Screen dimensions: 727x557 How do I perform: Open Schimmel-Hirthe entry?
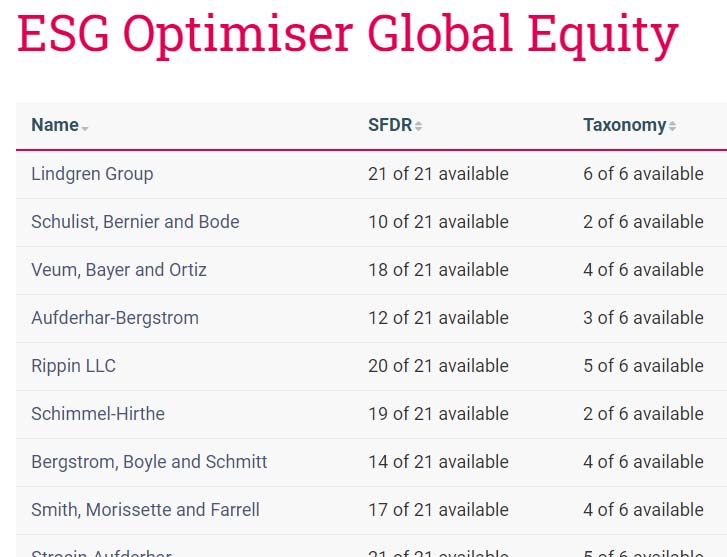[x=98, y=414]
